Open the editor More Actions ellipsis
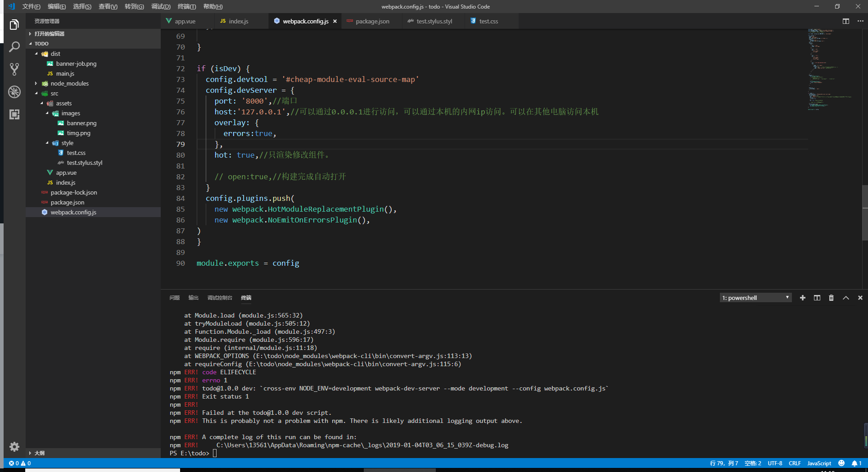 860,21
